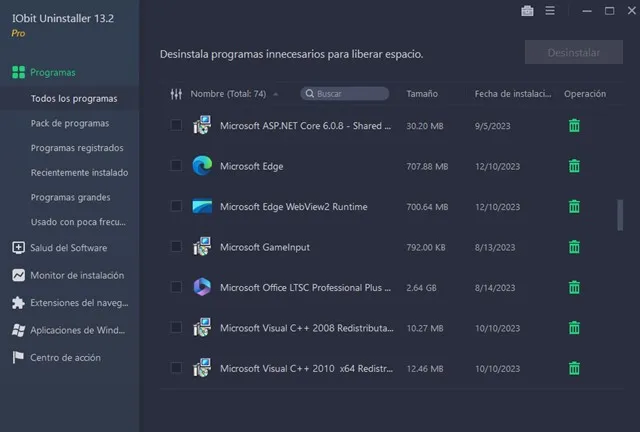Click trash icon for Microsoft Office LTSC
640x432 pixels.
pos(574,287)
